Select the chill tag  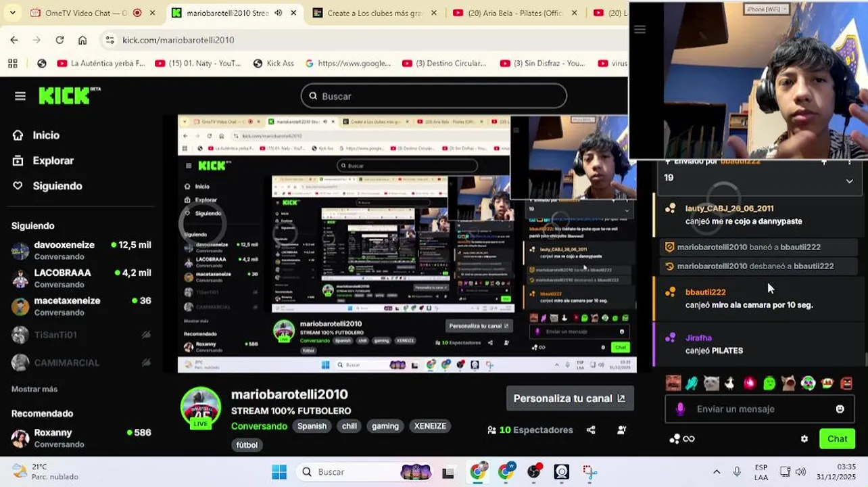click(349, 426)
